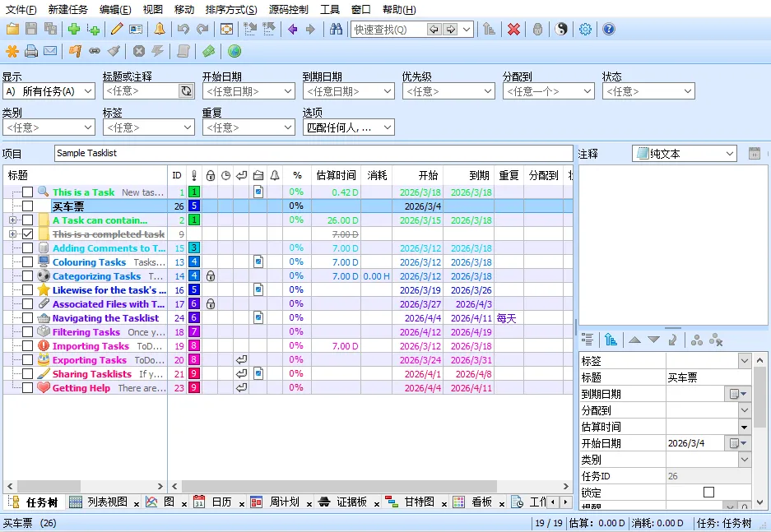This screenshot has height=532, width=771.
Task: Collapse all tasks toolbar icon
Action: [x=269, y=29]
